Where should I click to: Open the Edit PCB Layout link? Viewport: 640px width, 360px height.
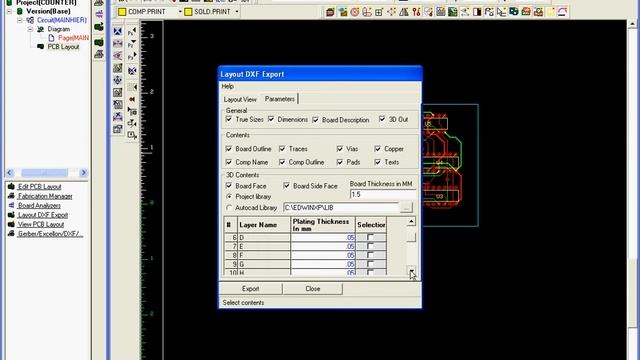tap(40, 187)
